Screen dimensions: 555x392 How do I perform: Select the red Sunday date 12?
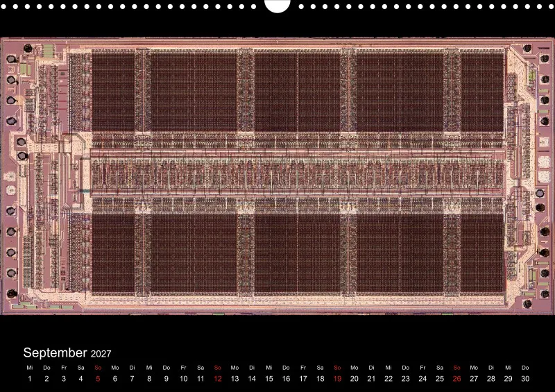218,379
